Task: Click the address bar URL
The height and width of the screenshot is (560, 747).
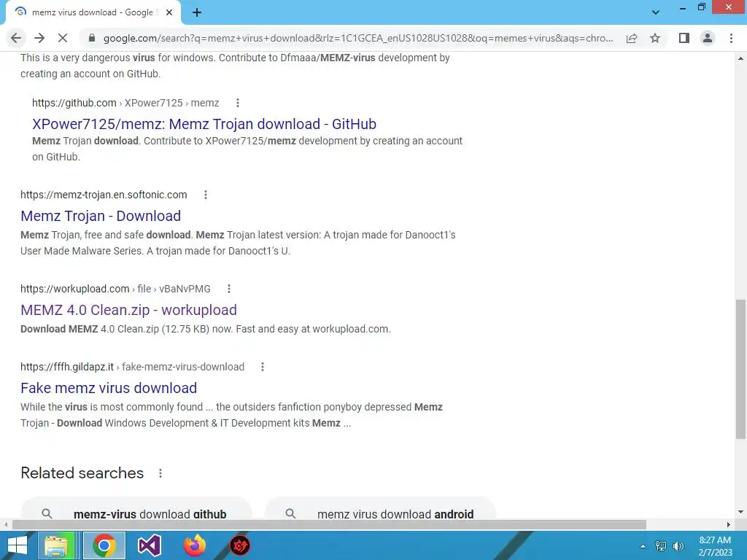Action: tap(357, 38)
